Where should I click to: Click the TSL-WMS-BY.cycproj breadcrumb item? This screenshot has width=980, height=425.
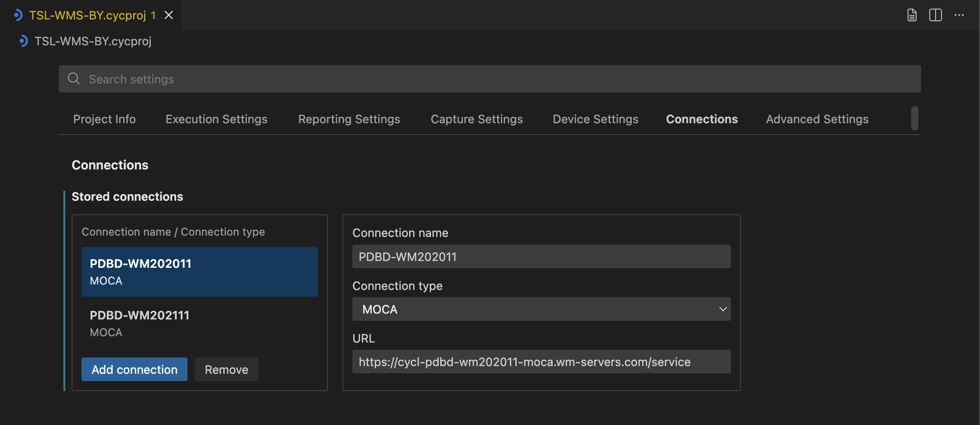click(x=93, y=41)
